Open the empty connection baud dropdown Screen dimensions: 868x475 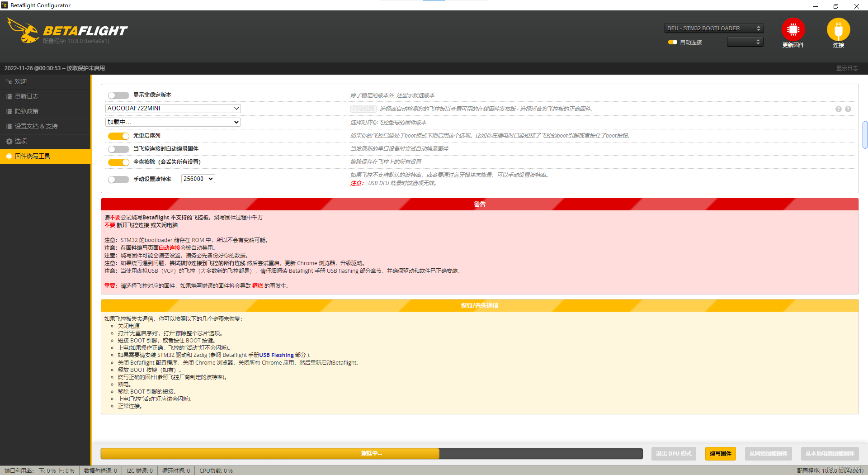(x=745, y=42)
